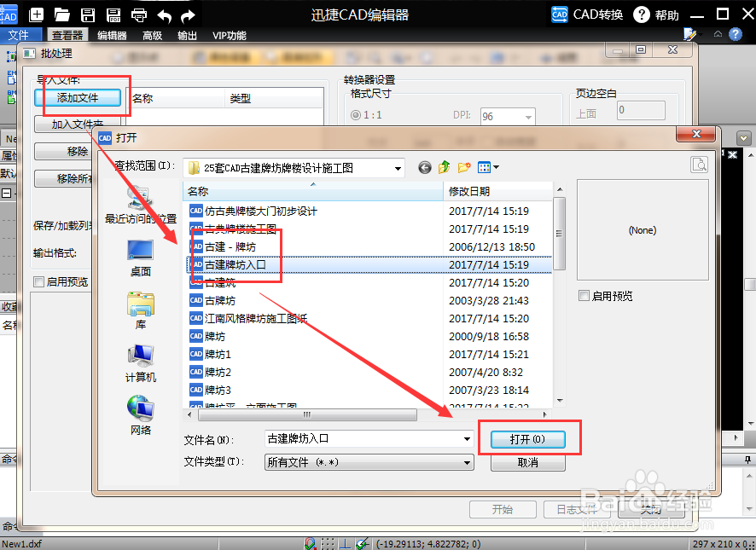This screenshot has height=550, width=756.
Task: Click the Print icon in the toolbar
Action: pos(139,14)
